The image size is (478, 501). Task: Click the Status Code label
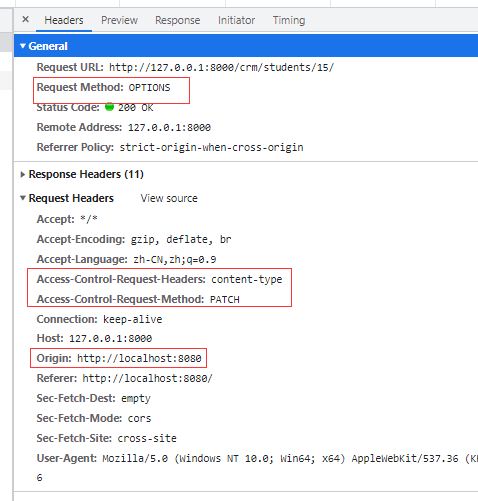pos(68,108)
